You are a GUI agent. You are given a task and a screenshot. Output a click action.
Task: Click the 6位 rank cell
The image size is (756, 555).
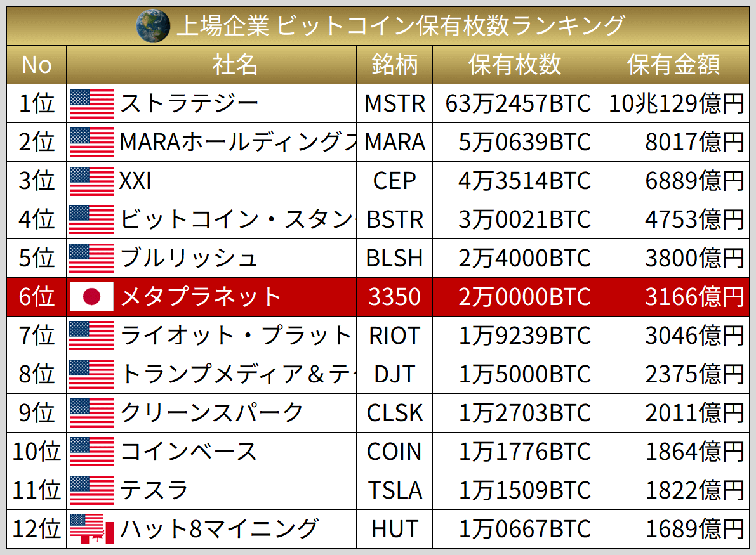pos(37,297)
